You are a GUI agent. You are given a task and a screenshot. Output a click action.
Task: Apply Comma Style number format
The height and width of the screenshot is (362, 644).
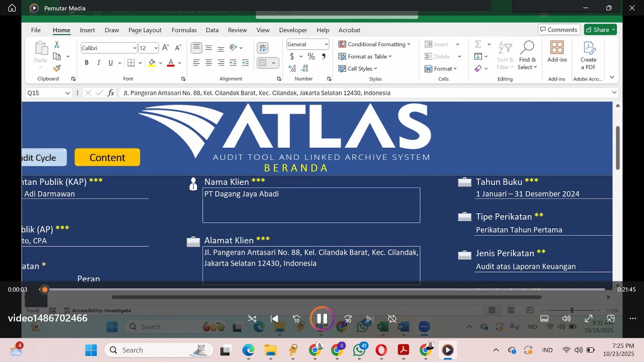tap(324, 56)
